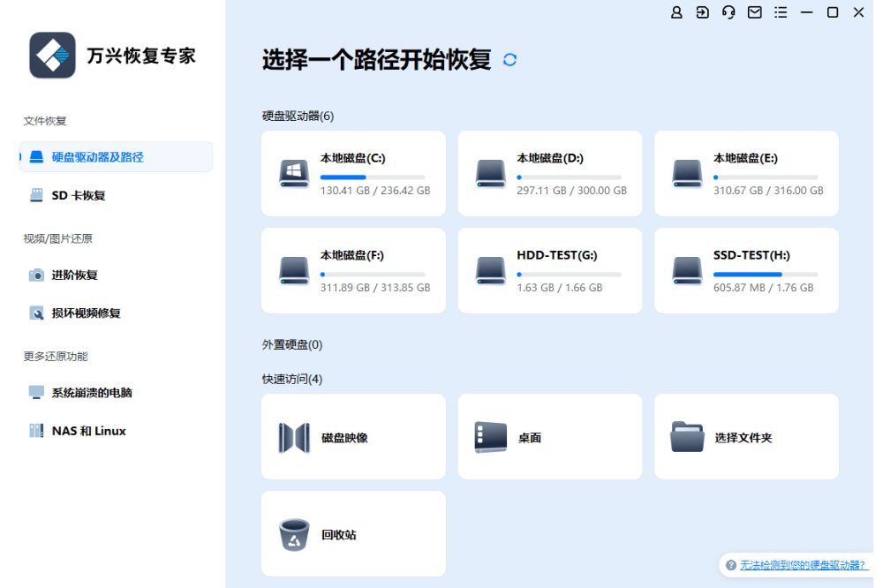The image size is (883, 588).
Task: Open the customer support headset icon
Action: click(728, 12)
